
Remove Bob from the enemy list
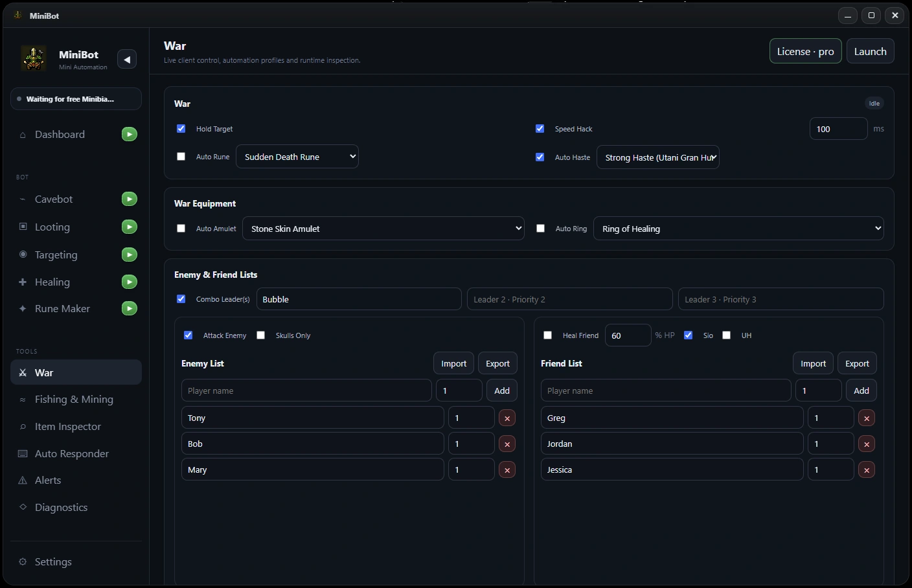[x=507, y=444]
